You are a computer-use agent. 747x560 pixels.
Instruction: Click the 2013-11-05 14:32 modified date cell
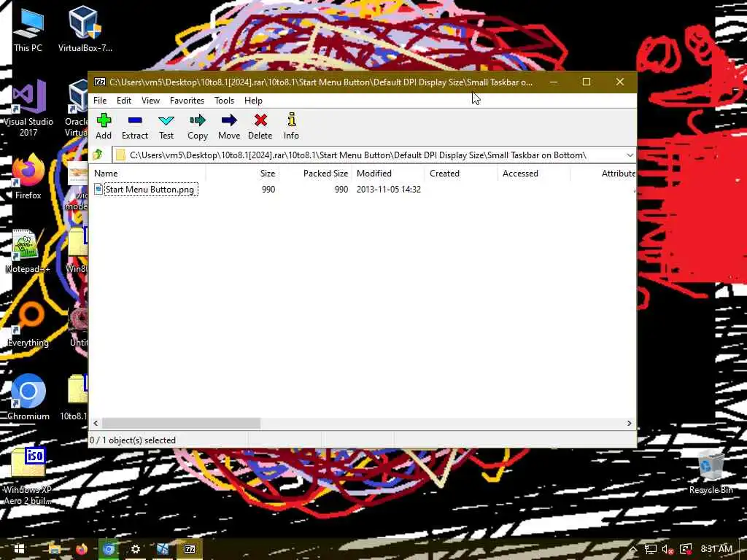pos(389,190)
